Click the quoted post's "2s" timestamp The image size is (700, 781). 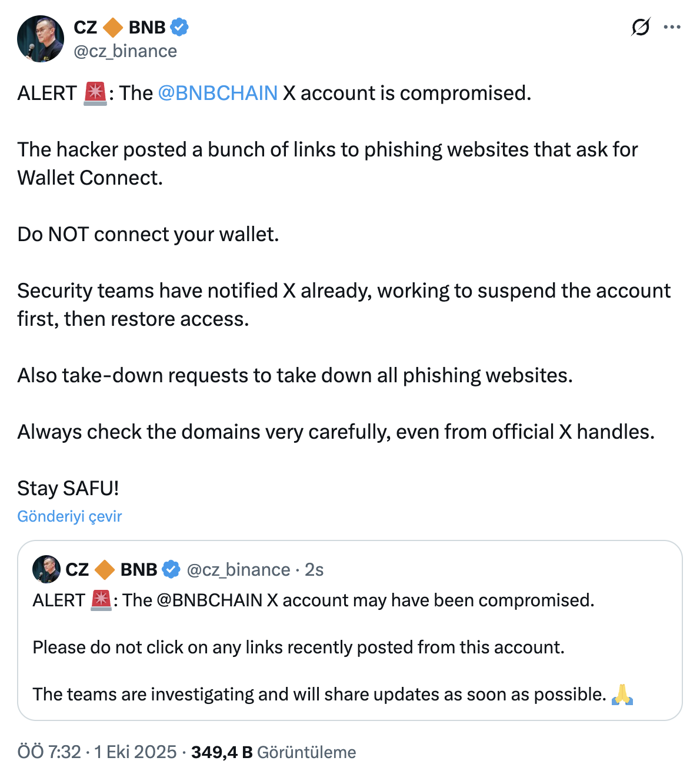click(314, 569)
